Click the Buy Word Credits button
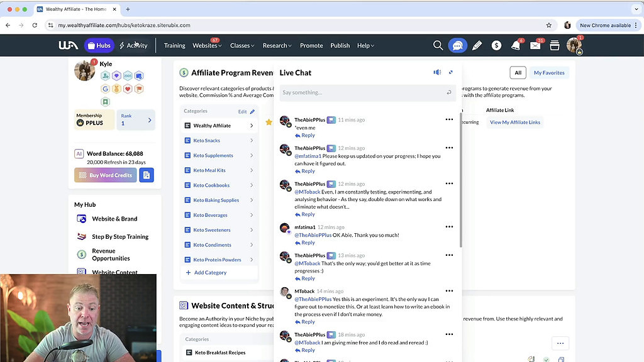 click(x=104, y=175)
